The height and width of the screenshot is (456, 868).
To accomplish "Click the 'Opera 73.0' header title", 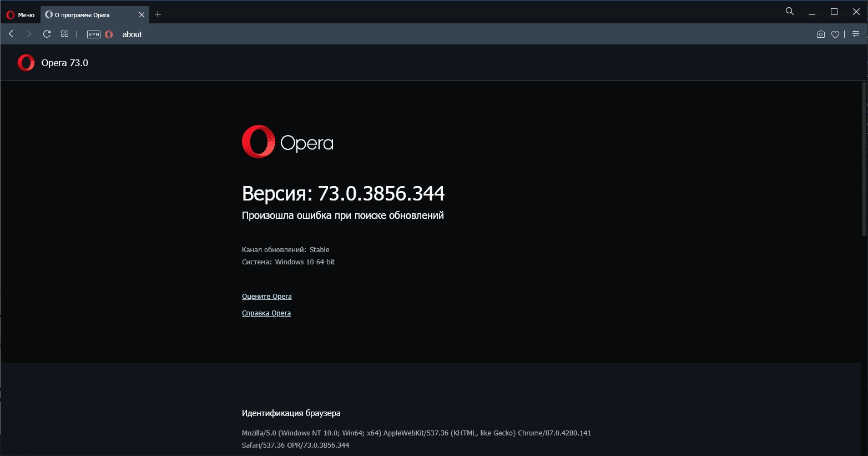I will point(65,63).
